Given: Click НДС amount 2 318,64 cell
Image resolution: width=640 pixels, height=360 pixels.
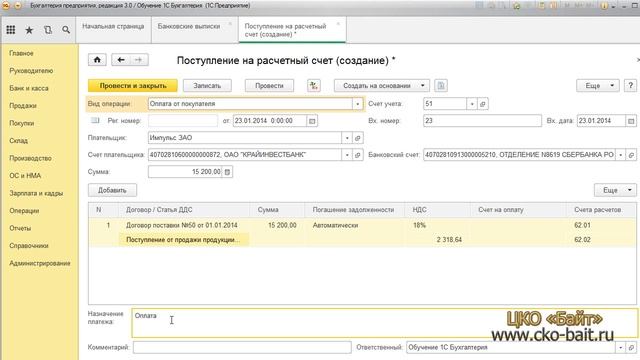Looking at the screenshot, I should click(x=438, y=240).
